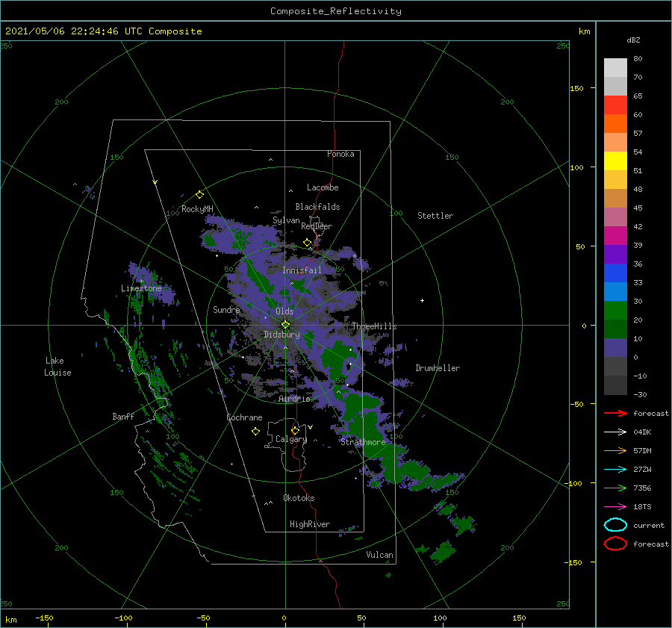Select the orange 57DM arrow icon

(615, 450)
